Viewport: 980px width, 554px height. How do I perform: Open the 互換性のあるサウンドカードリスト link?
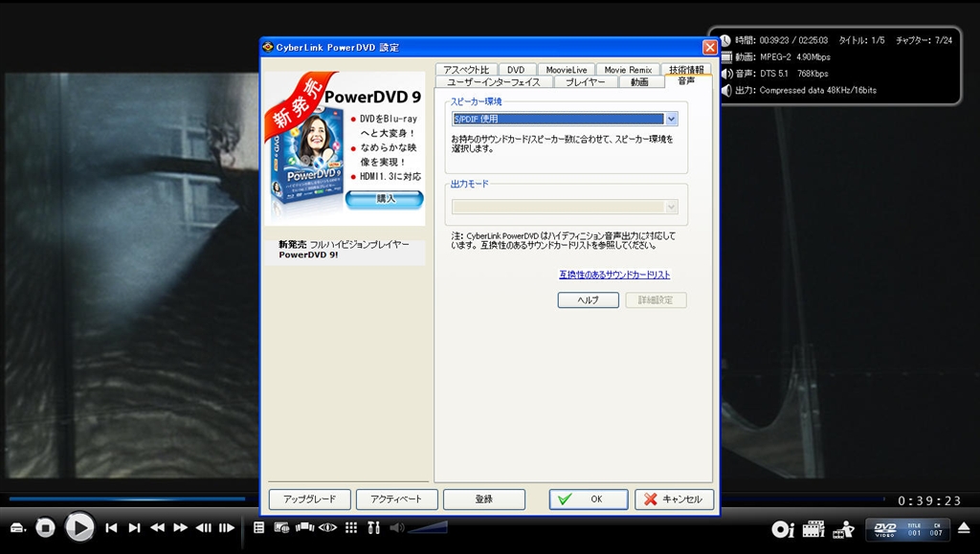point(614,275)
